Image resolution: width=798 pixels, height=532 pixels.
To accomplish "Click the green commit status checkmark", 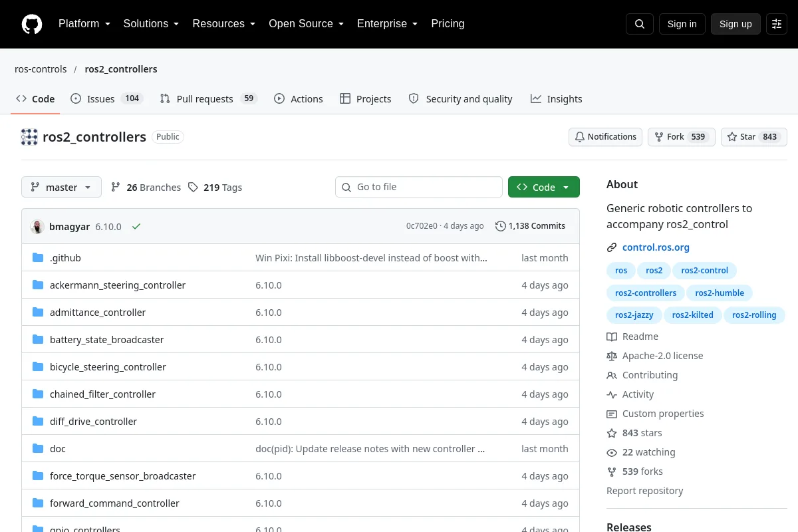I will pos(136,226).
